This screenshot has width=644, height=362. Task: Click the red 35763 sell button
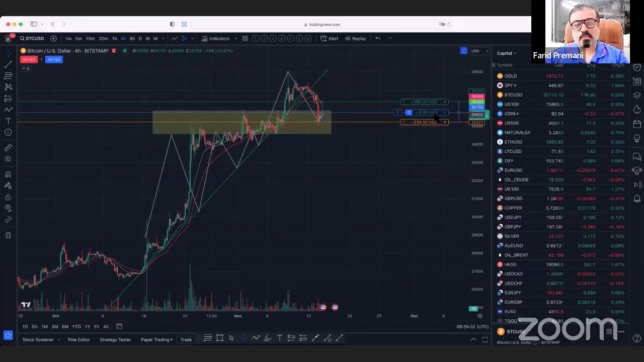point(29,59)
